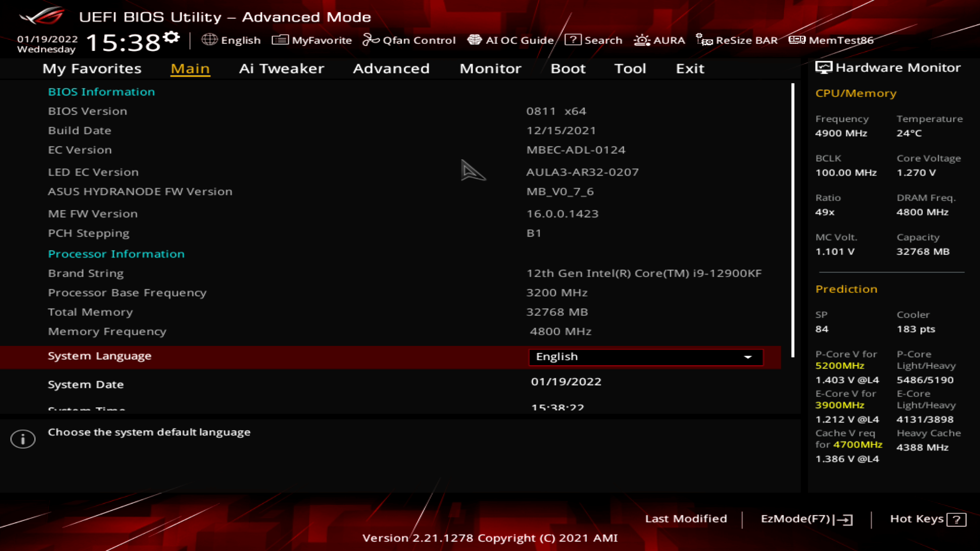This screenshot has width=980, height=551.
Task: Open AURA lighting settings
Action: pos(659,40)
